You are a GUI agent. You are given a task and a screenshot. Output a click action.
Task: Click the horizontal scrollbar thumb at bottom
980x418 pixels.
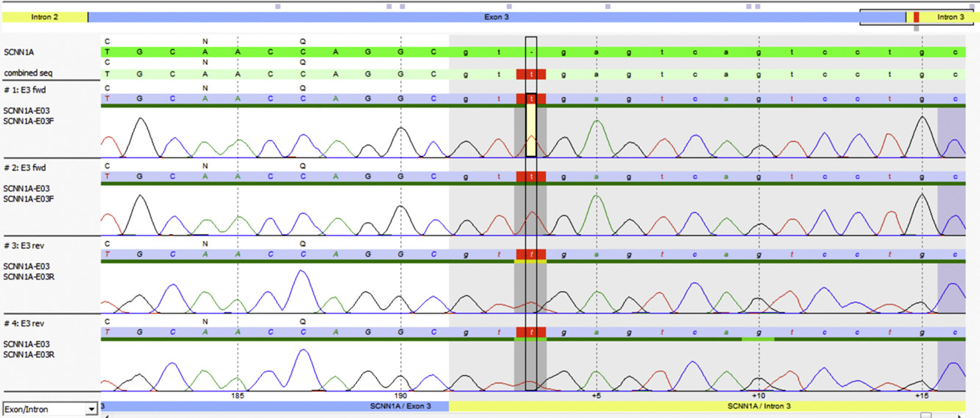pos(925,415)
